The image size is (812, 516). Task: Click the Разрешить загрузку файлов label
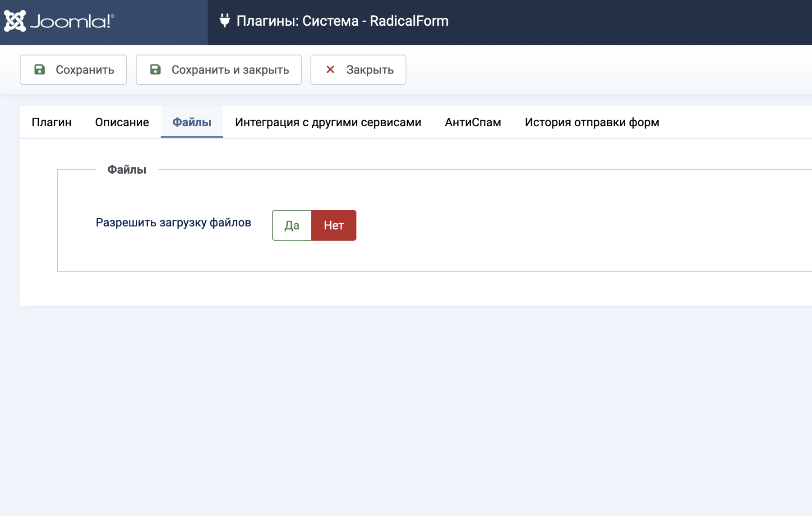(x=173, y=222)
